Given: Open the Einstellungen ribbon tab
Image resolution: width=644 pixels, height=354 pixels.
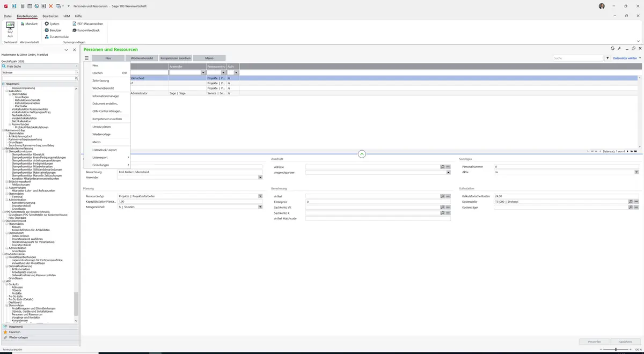Looking at the screenshot, I should 27,16.
